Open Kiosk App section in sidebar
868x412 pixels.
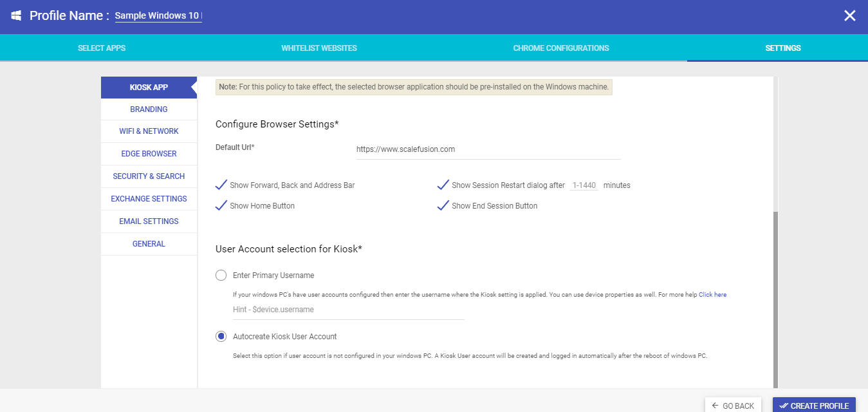[149, 88]
